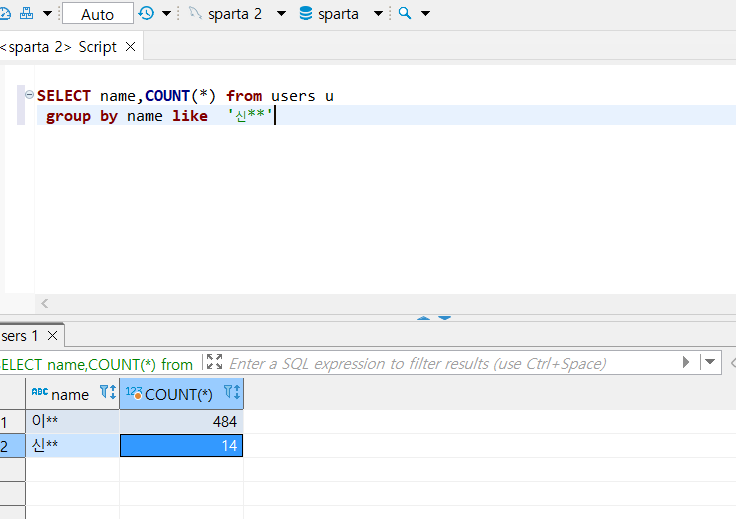Click the panel maximize up arrow on divider
Viewport: 736px width, 519px height.
coord(423,318)
